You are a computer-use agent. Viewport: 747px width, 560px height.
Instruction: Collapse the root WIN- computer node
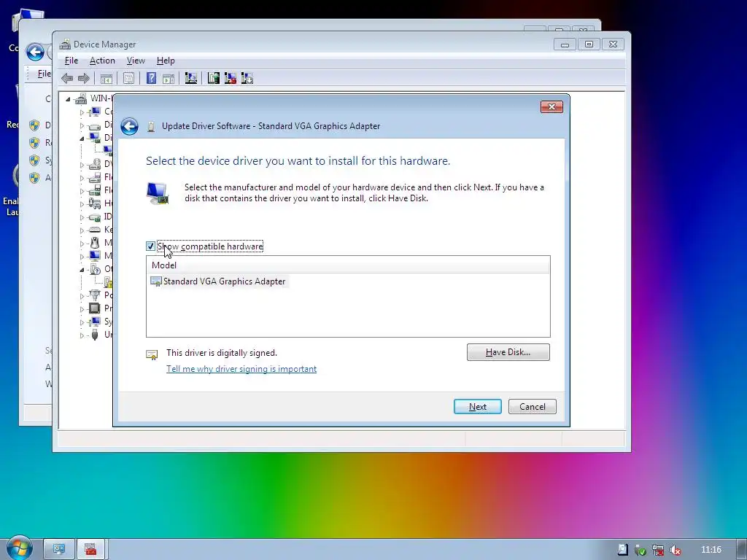click(68, 99)
